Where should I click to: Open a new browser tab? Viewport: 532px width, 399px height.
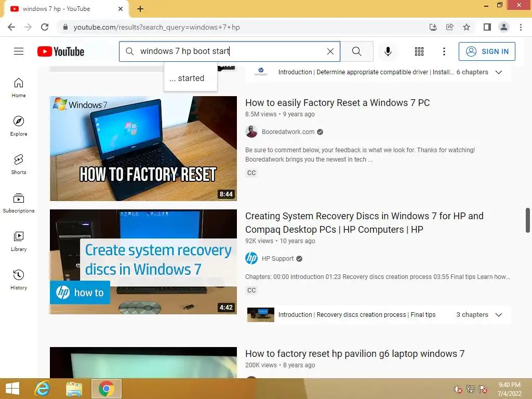(140, 9)
